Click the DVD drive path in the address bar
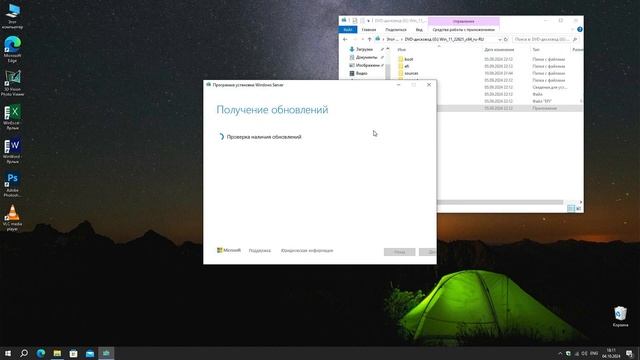This screenshot has height=360, width=640. (x=444, y=40)
